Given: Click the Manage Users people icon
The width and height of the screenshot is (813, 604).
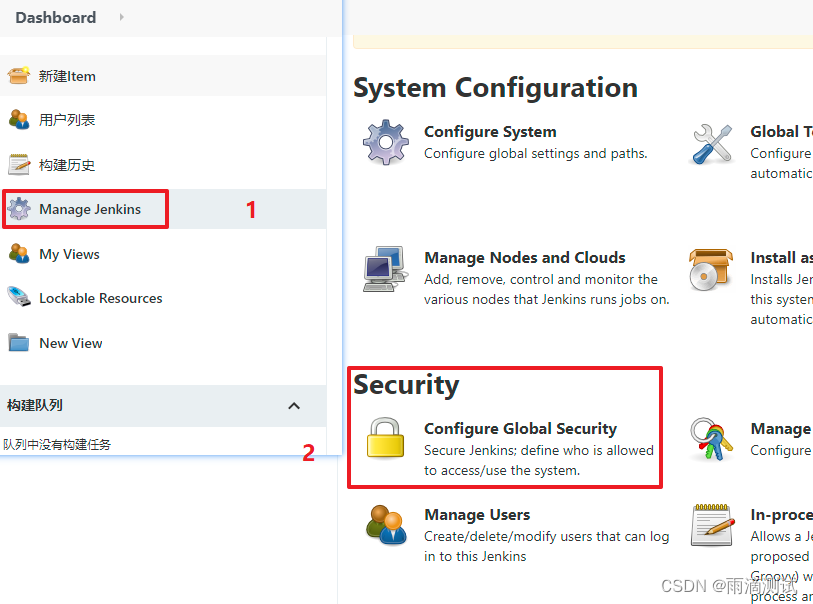Looking at the screenshot, I should coord(386,525).
